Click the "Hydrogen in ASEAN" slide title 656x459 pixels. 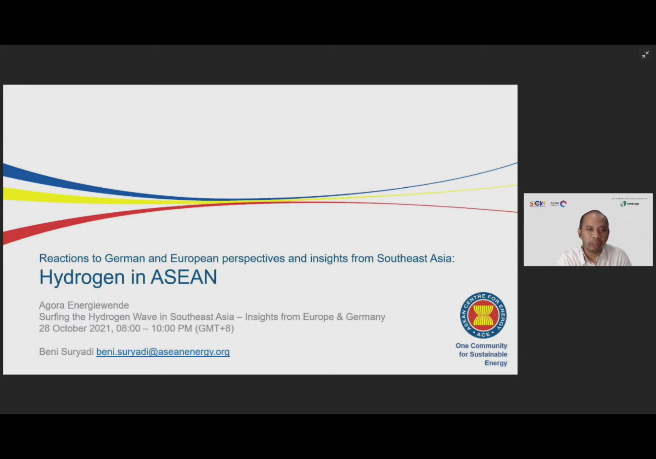click(x=128, y=277)
